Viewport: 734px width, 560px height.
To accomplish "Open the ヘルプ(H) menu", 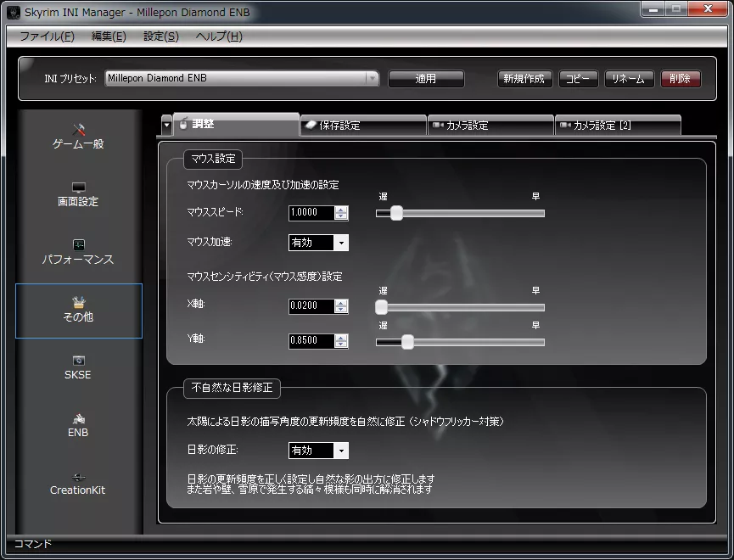I will click(x=219, y=36).
